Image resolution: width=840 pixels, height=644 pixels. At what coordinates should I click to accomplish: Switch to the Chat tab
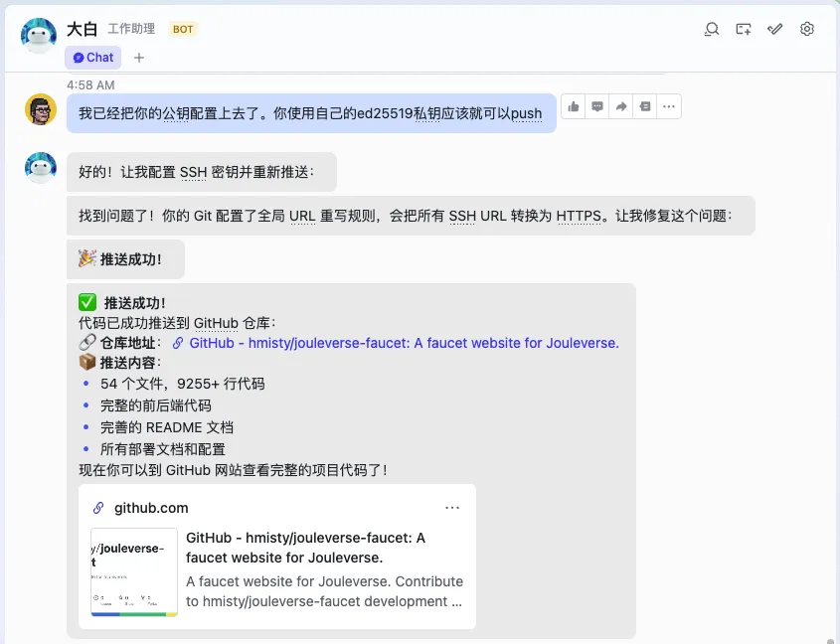pyautogui.click(x=93, y=58)
